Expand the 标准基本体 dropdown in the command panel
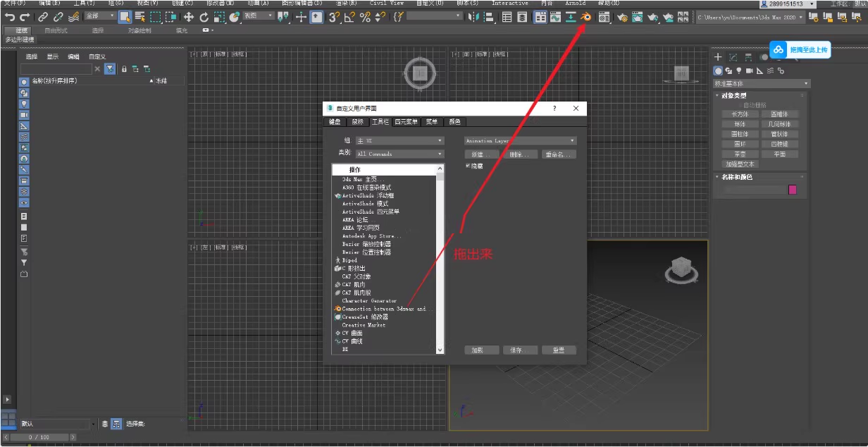 point(762,83)
